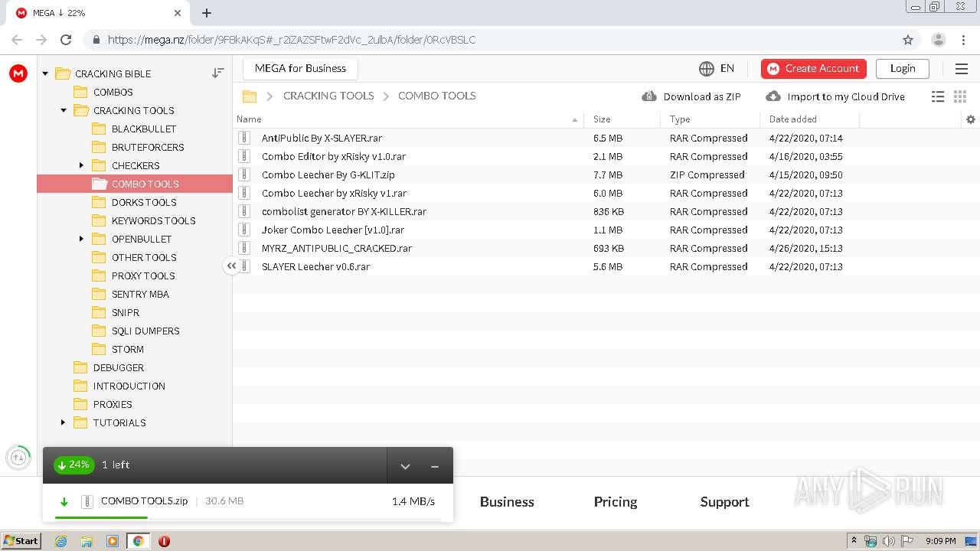Click the 24% transfer progress badge
This screenshot has width=980, height=551.
coord(73,465)
